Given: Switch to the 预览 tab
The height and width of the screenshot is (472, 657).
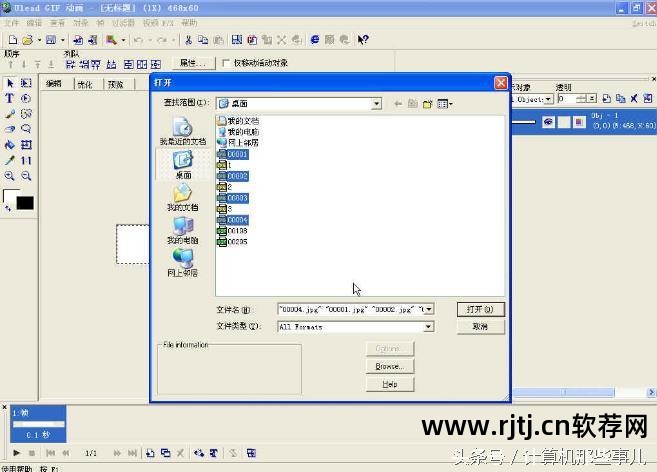Looking at the screenshot, I should point(116,84).
